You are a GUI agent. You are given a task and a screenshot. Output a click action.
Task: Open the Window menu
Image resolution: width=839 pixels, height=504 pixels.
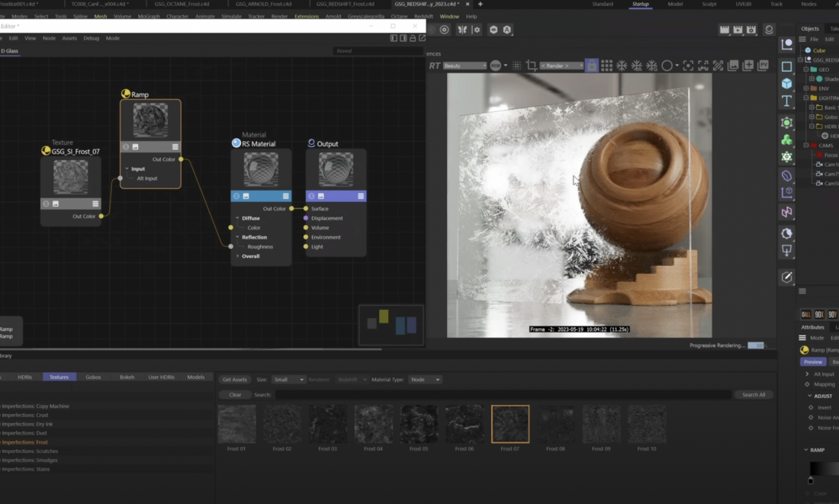pyautogui.click(x=449, y=15)
